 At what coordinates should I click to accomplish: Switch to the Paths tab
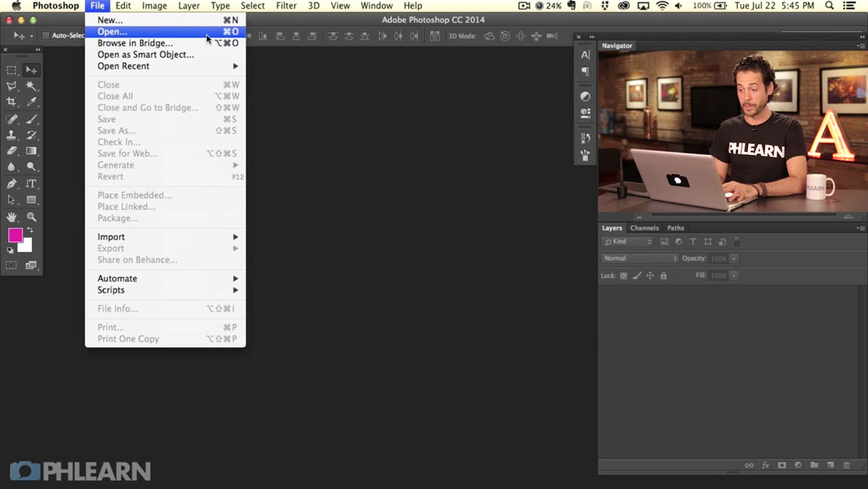(x=676, y=228)
